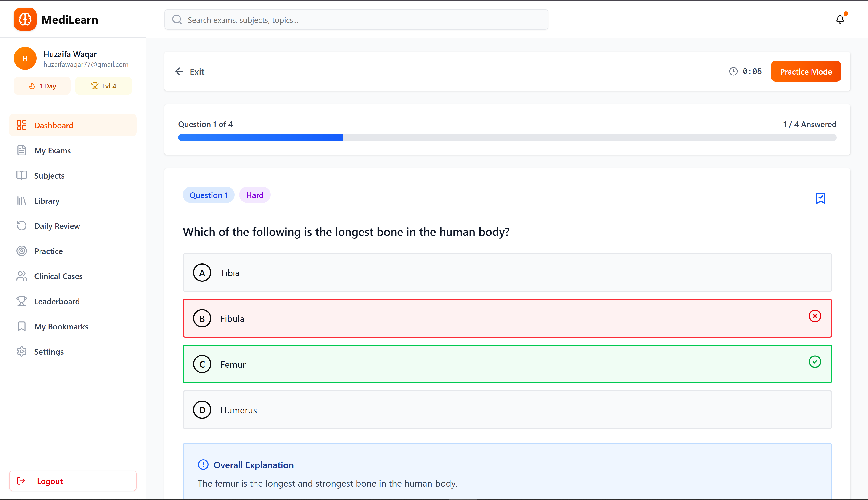Select answer option C Femur
868x500 pixels.
pyautogui.click(x=507, y=364)
